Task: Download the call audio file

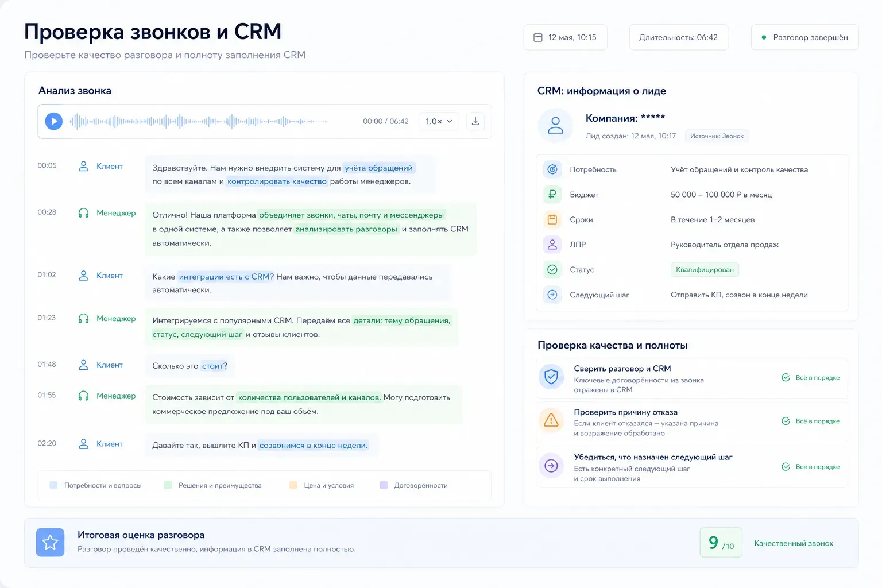Action: 475,121
